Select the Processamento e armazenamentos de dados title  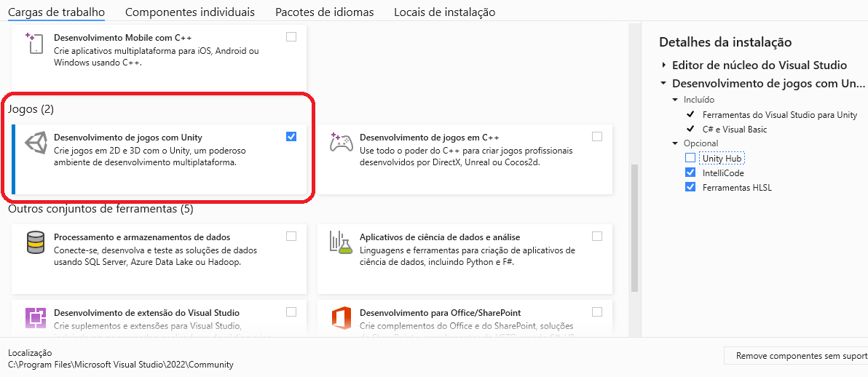pyautogui.click(x=142, y=237)
